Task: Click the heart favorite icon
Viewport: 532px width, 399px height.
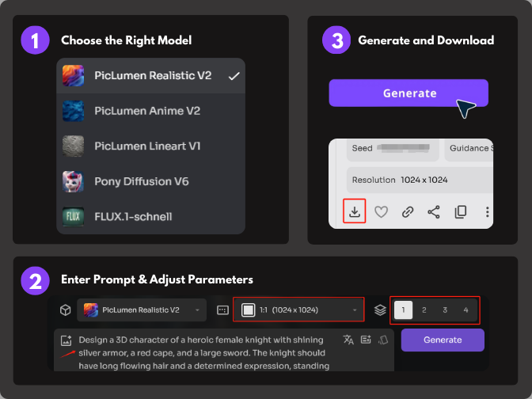Action: [381, 211]
